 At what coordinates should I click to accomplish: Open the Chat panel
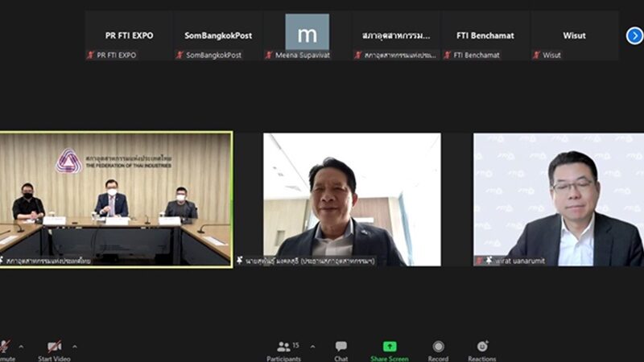click(341, 348)
